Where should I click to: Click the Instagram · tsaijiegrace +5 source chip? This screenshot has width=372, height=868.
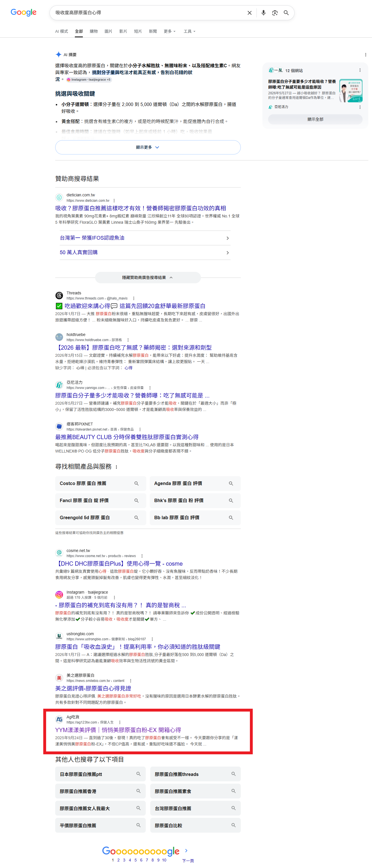(89, 80)
